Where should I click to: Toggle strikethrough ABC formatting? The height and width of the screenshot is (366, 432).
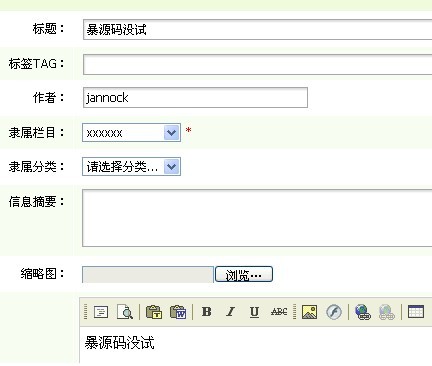[x=279, y=312]
